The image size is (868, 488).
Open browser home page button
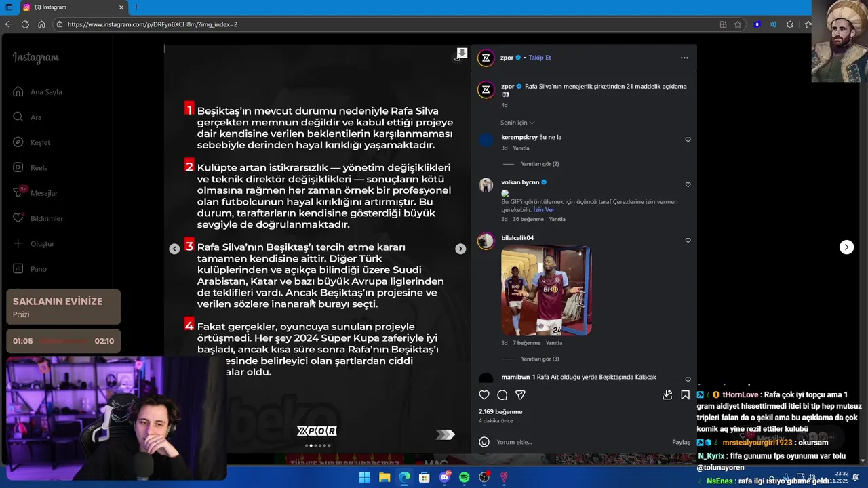pyautogui.click(x=41, y=24)
